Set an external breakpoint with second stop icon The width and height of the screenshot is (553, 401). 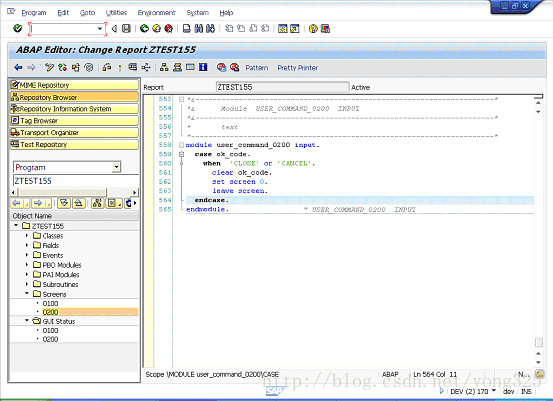coord(234,67)
